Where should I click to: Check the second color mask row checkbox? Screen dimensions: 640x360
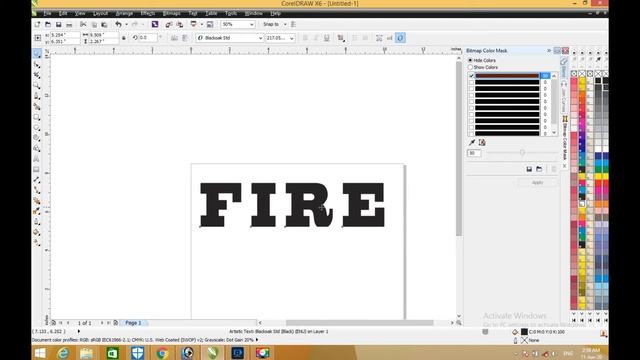tap(471, 82)
